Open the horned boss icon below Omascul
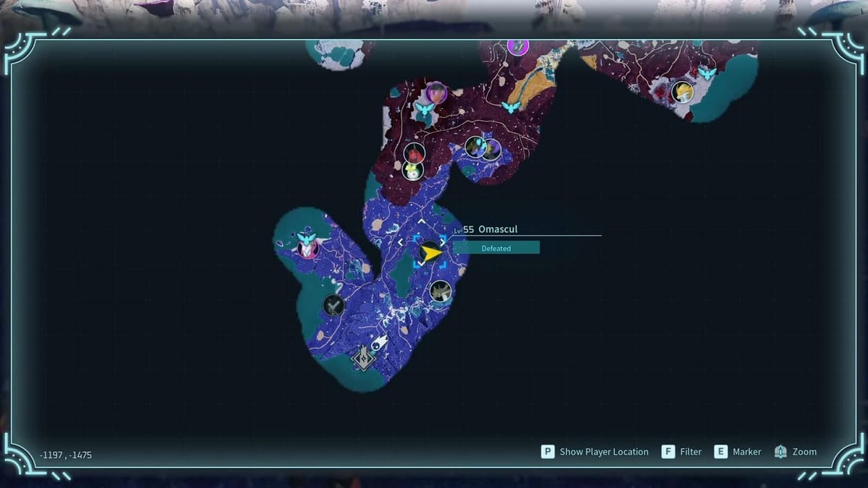Viewport: 868px width, 488px height. [441, 291]
